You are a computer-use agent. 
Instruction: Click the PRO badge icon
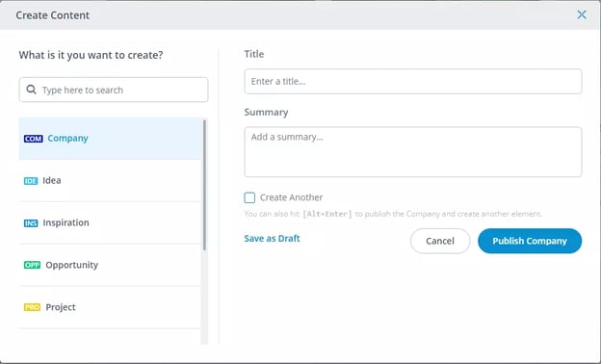(x=32, y=307)
